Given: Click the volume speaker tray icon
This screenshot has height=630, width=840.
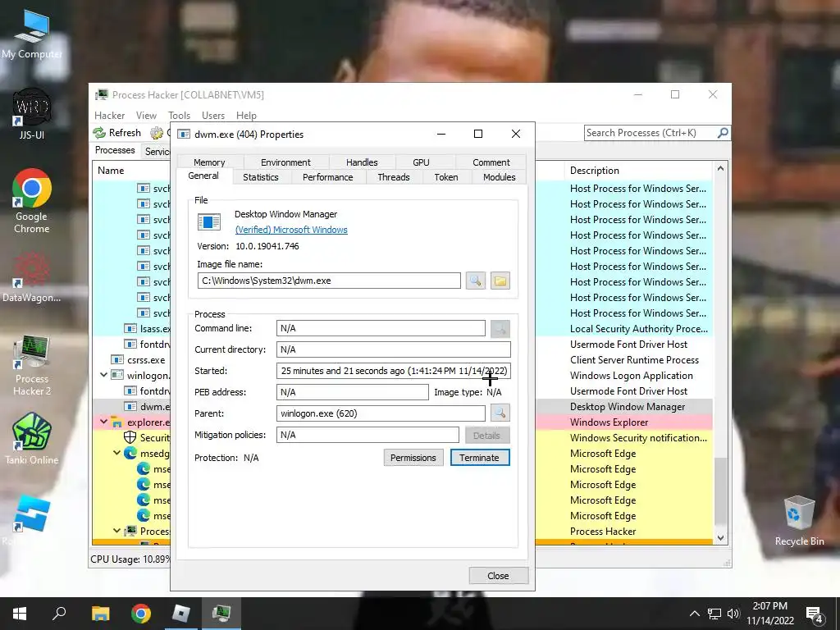Looking at the screenshot, I should (733, 614).
